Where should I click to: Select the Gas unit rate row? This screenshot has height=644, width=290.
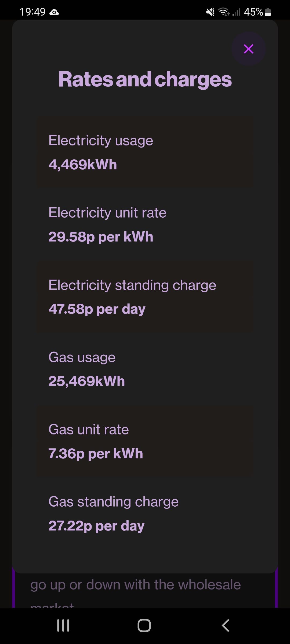(145, 441)
